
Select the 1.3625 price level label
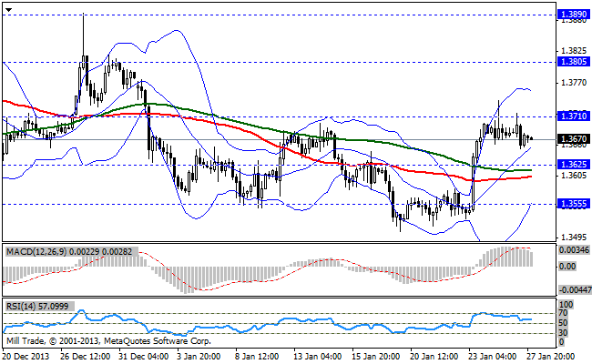point(574,165)
